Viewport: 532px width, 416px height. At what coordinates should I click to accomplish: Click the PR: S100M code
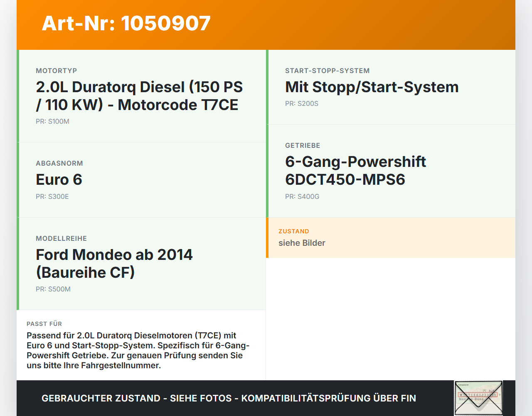click(52, 122)
